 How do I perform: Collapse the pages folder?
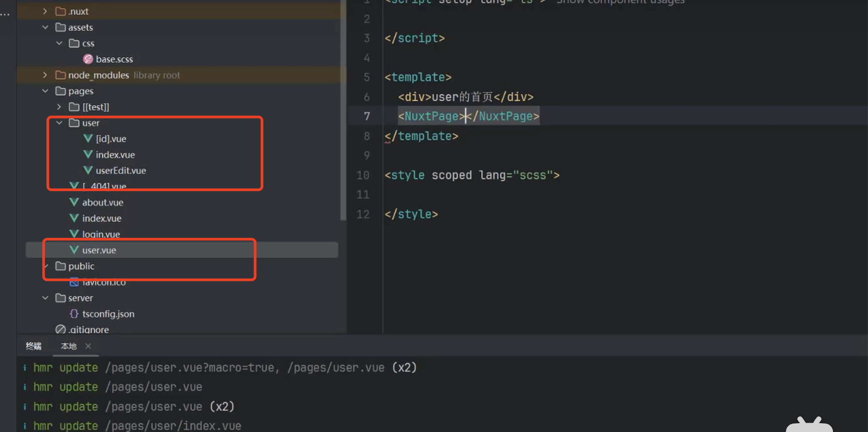point(45,91)
